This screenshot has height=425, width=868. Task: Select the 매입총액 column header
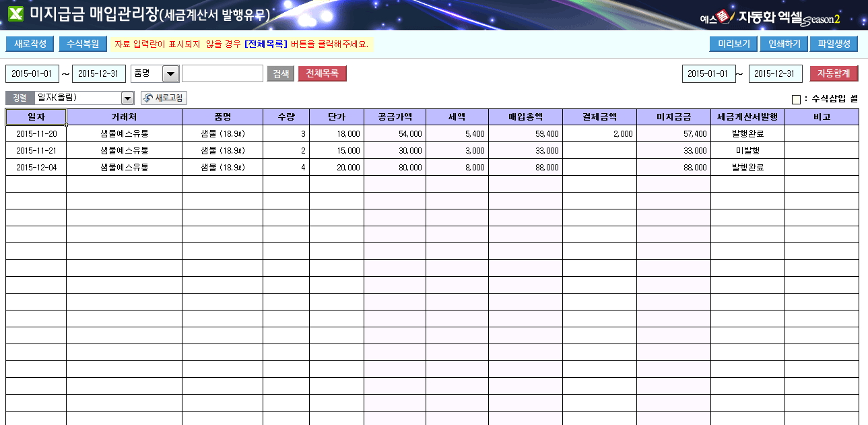coord(525,117)
